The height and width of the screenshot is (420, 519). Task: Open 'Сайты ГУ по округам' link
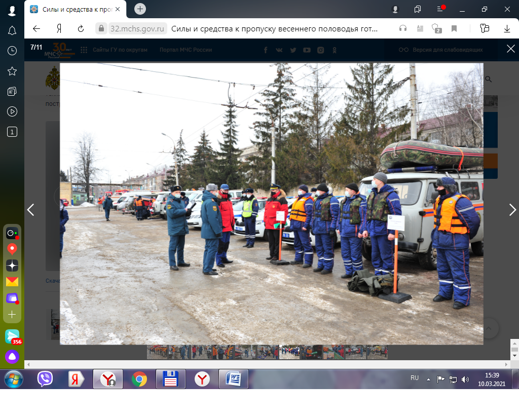[120, 50]
